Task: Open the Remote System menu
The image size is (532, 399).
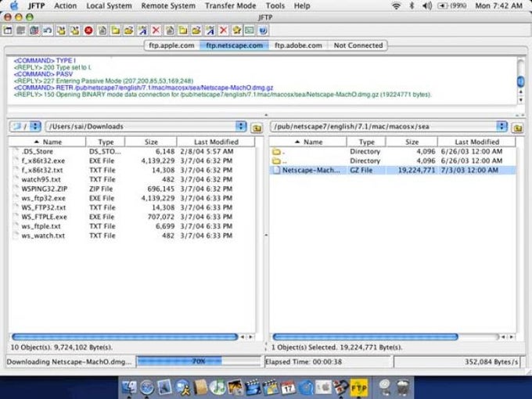Action: click(x=168, y=5)
